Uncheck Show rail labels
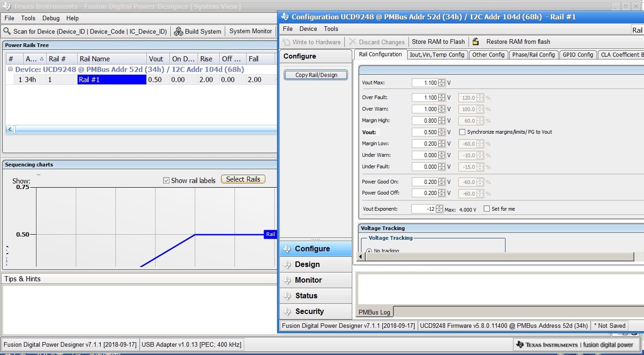The height and width of the screenshot is (355, 644). [x=166, y=180]
